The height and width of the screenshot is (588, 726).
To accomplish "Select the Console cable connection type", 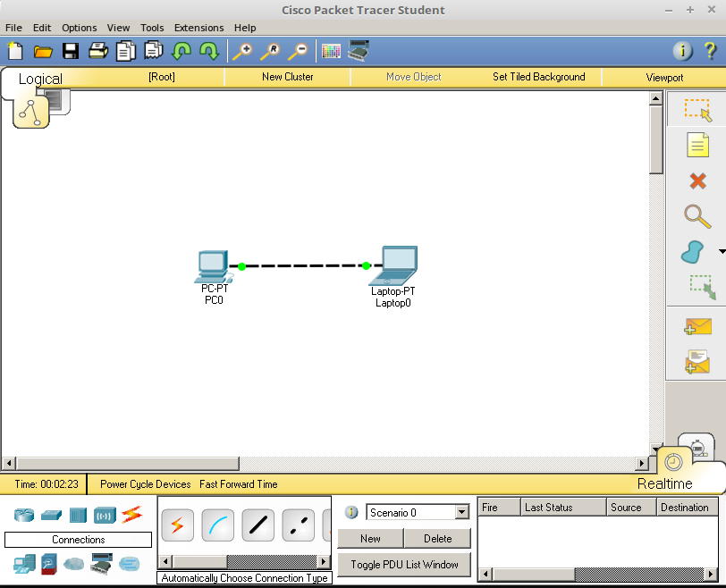I will tap(218, 525).
